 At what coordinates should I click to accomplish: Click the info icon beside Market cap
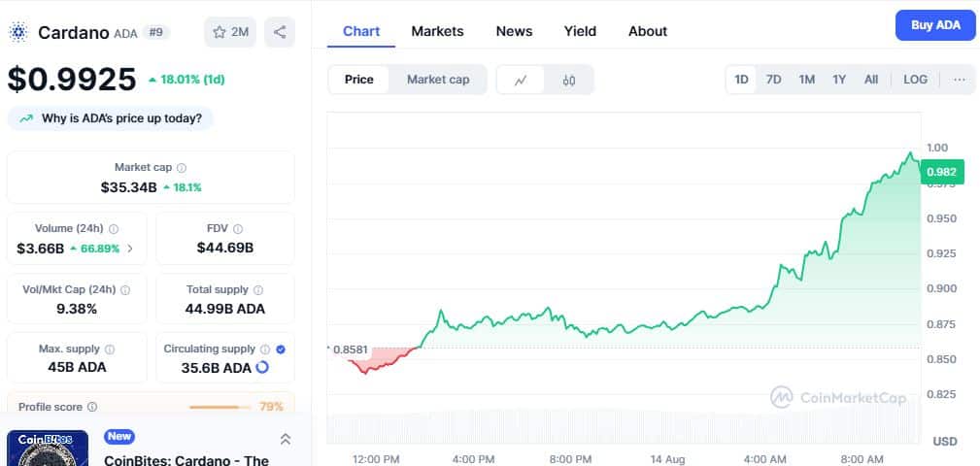click(182, 167)
